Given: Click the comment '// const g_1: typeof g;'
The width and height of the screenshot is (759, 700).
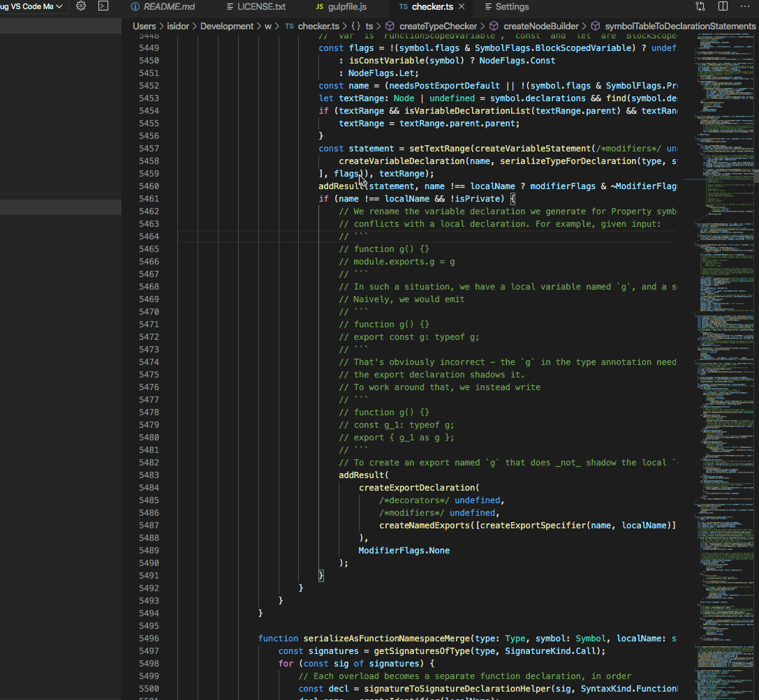Looking at the screenshot, I should [397, 425].
